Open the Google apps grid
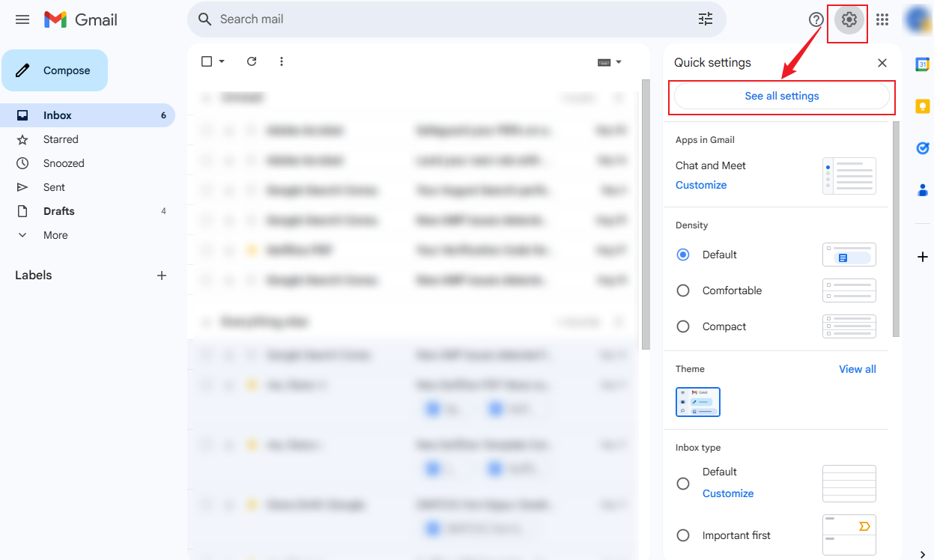This screenshot has height=560, width=934. tap(882, 20)
